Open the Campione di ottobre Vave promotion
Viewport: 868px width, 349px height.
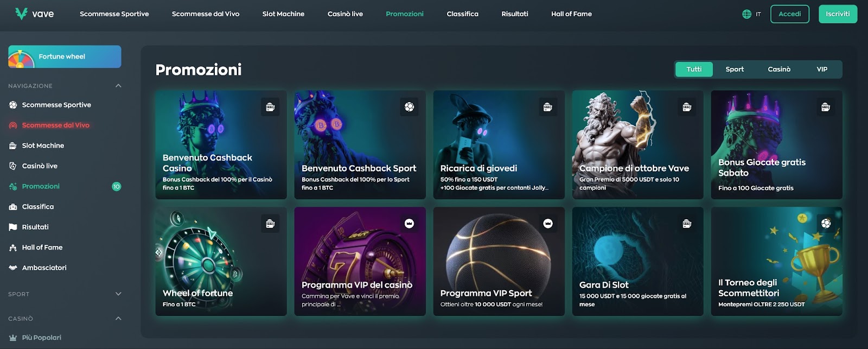point(637,145)
